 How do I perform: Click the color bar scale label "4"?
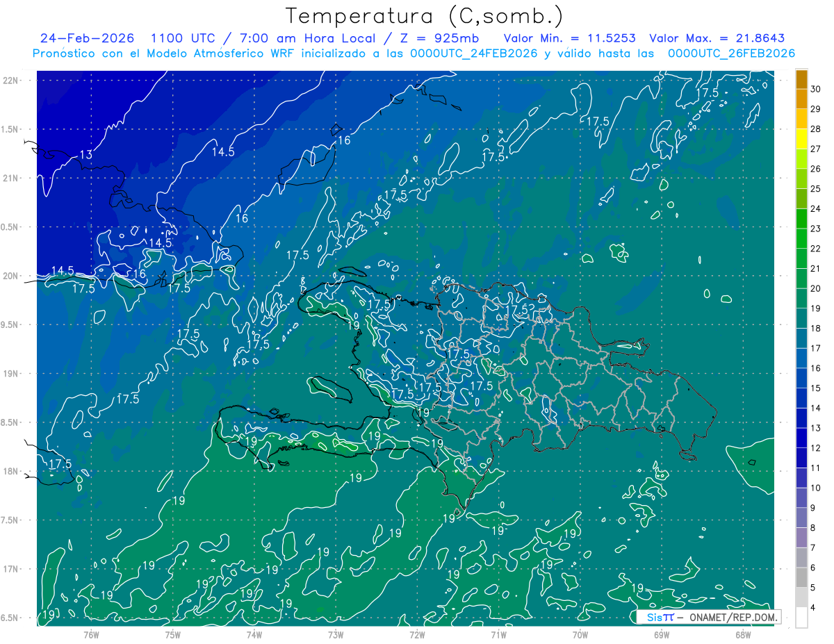(x=812, y=608)
